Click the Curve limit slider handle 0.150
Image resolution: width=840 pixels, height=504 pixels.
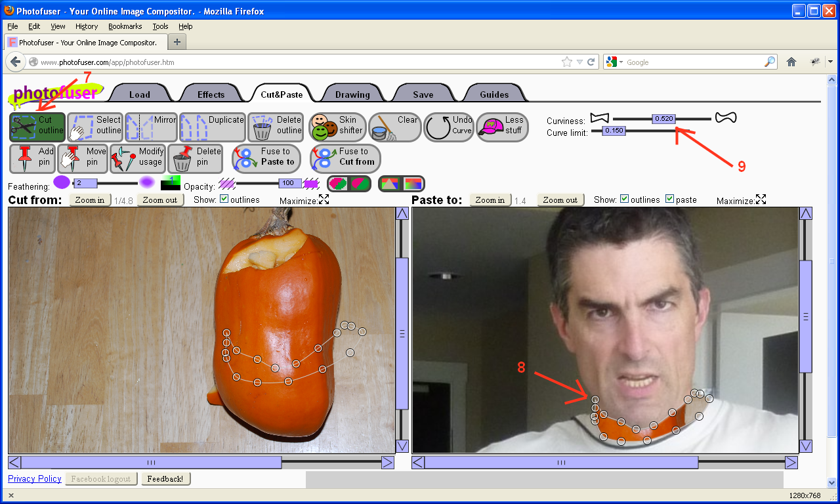[x=614, y=131]
